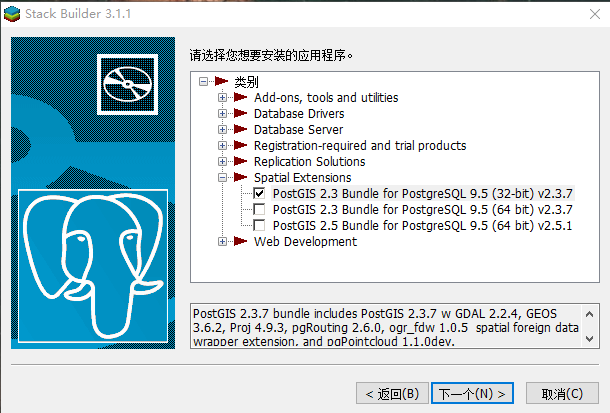This screenshot has width=610, height=413.
Task: Go back with the 返回(B) button
Action: click(392, 393)
